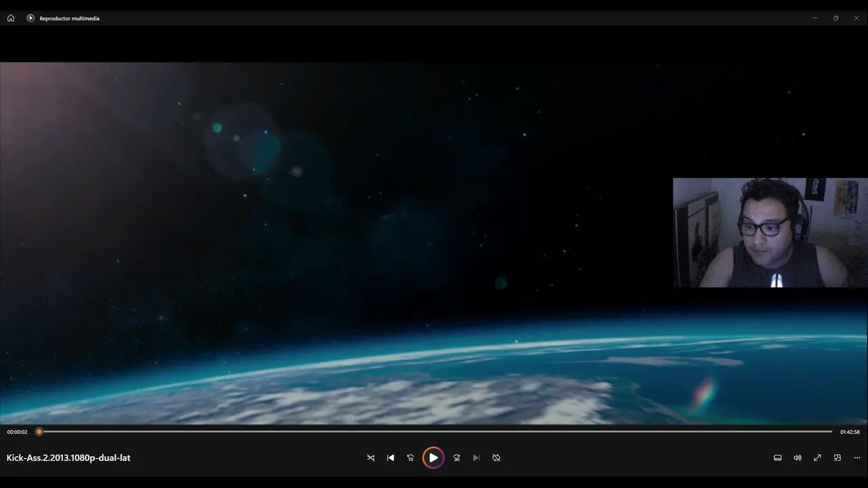Viewport: 868px width, 488px height.
Task: Toggle repeat mode
Action: click(496, 457)
